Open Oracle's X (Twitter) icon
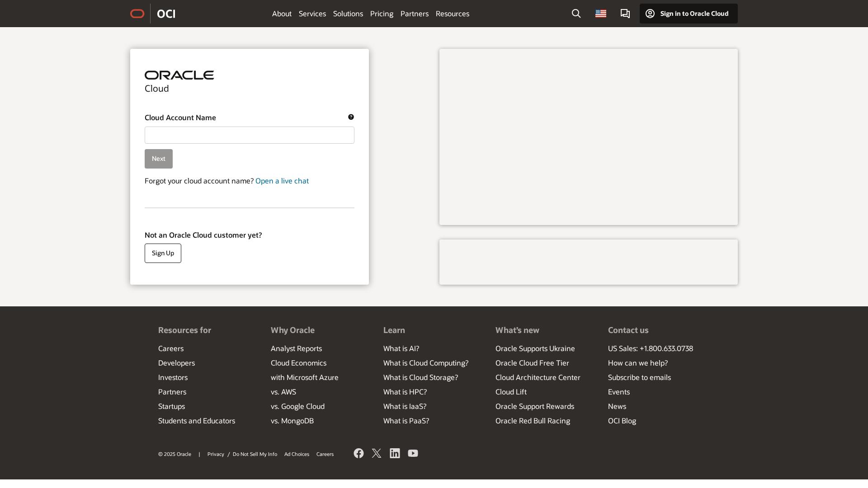The image size is (868, 488). [377, 453]
